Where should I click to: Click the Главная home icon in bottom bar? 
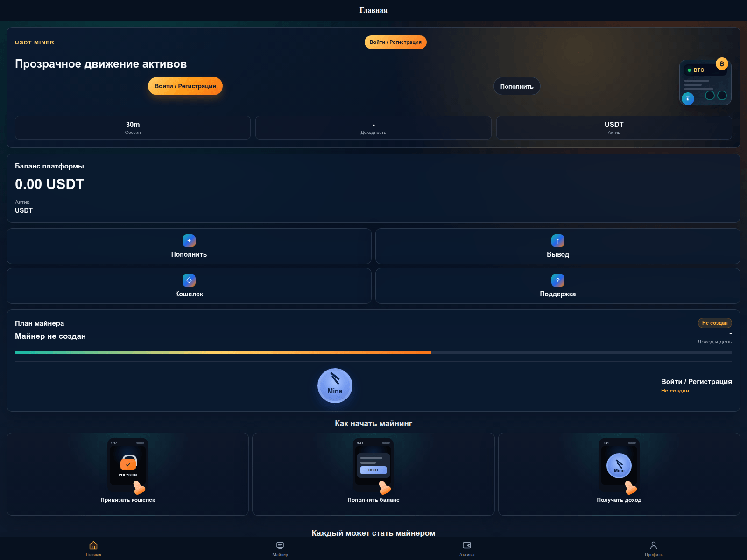pyautogui.click(x=93, y=545)
